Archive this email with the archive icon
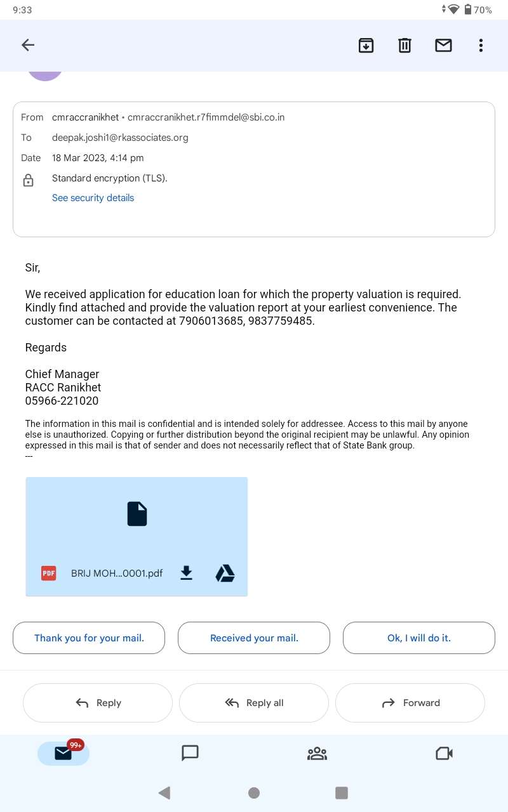Viewport: 508px width, 812px height. click(x=366, y=45)
